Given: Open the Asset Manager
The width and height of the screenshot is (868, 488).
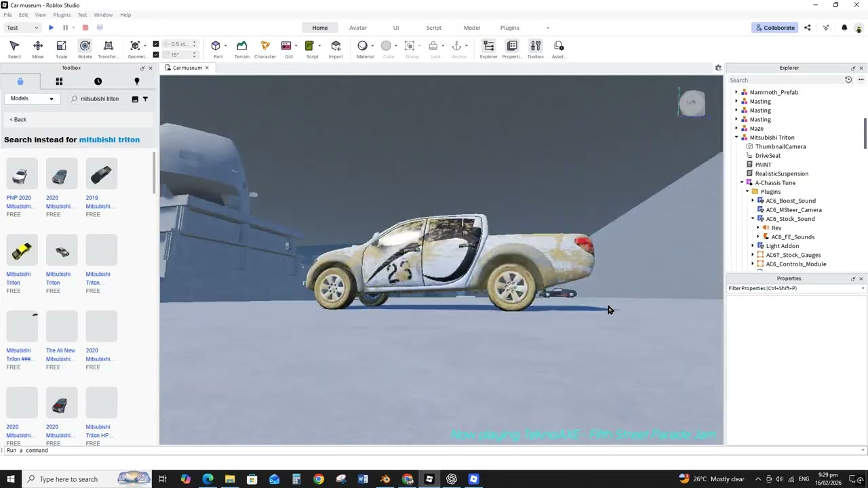Looking at the screenshot, I should pos(559,49).
